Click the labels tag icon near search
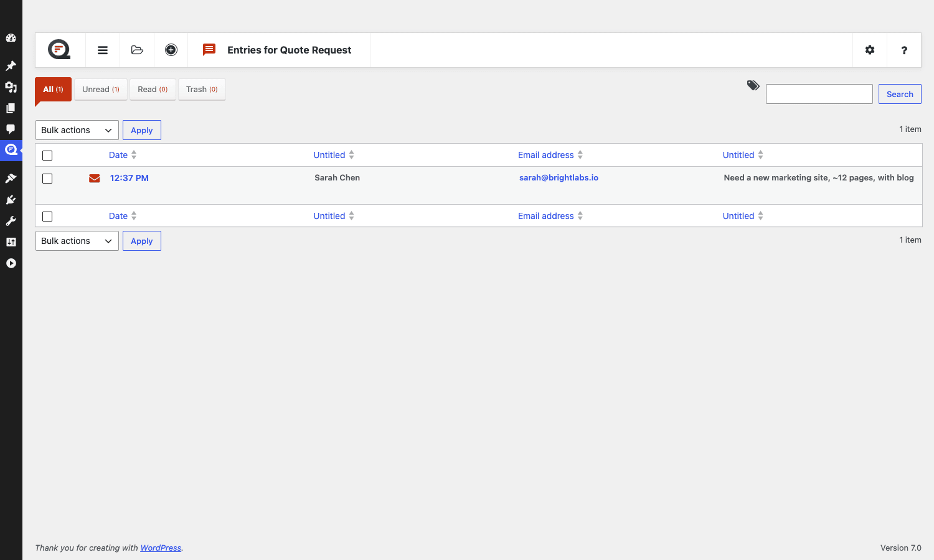The image size is (934, 560). pyautogui.click(x=753, y=85)
